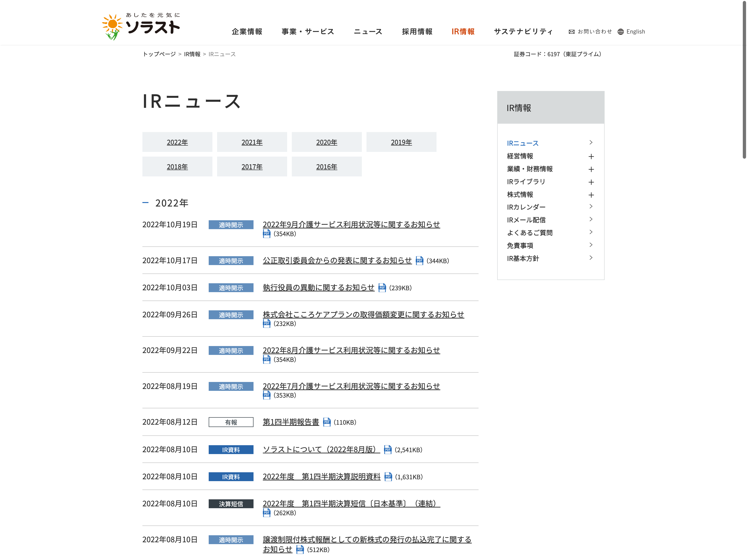Screen dimensions: 747x560
Task: Expand the 株式情報 sidebar section
Action: click(591, 195)
